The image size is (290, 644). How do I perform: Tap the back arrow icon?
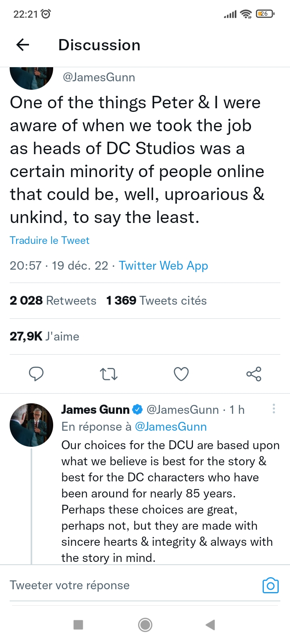(x=23, y=45)
